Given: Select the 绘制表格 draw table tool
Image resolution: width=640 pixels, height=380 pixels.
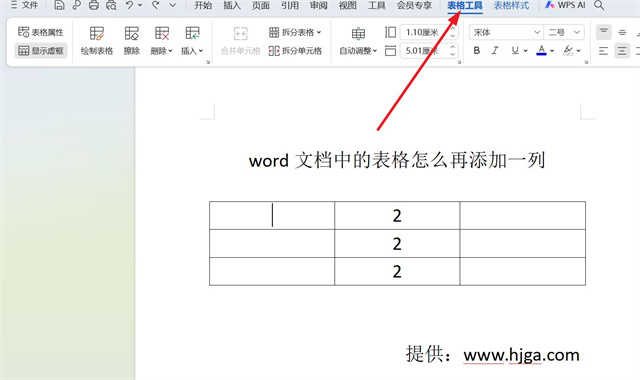Looking at the screenshot, I should (x=97, y=41).
